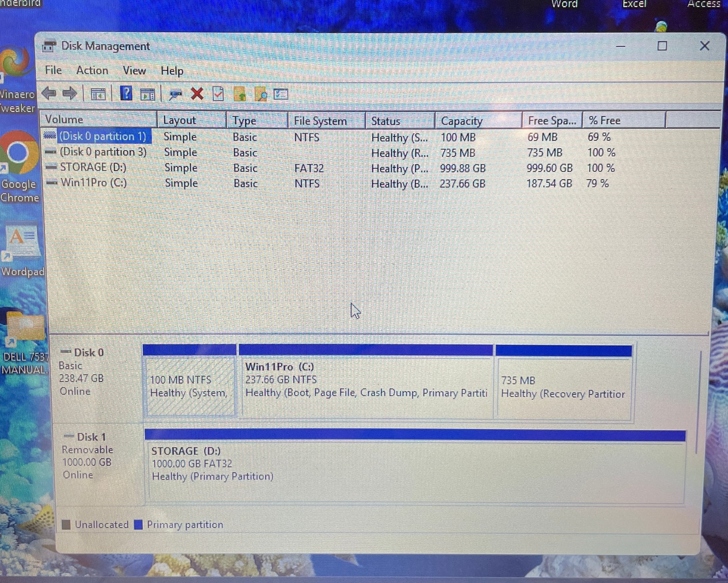Sort by the % Free column header
This screenshot has height=583, width=728.
tap(624, 121)
